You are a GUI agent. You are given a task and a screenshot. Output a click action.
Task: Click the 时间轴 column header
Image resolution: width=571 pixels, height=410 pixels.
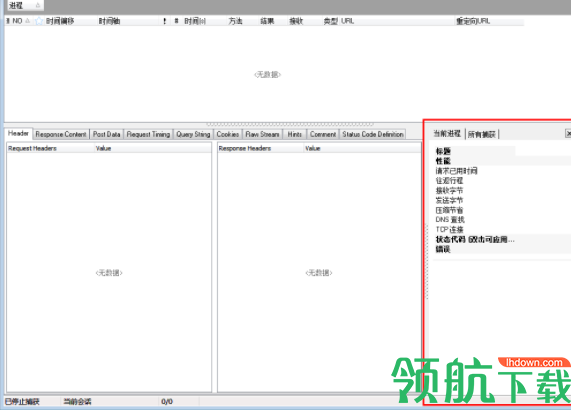pyautogui.click(x=109, y=21)
